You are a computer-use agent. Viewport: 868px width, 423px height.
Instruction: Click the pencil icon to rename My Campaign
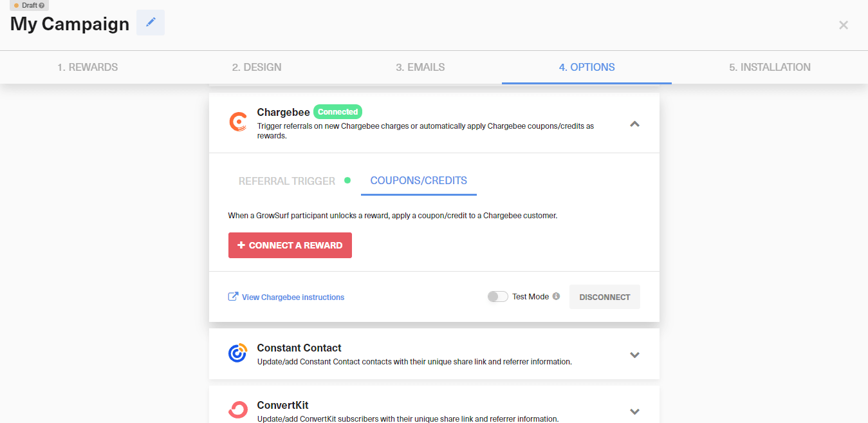(150, 23)
